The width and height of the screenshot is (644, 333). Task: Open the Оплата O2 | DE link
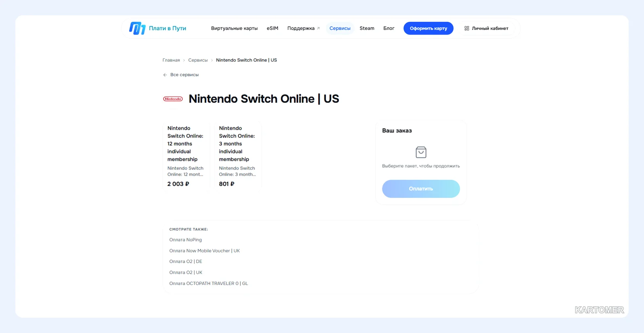tap(186, 262)
